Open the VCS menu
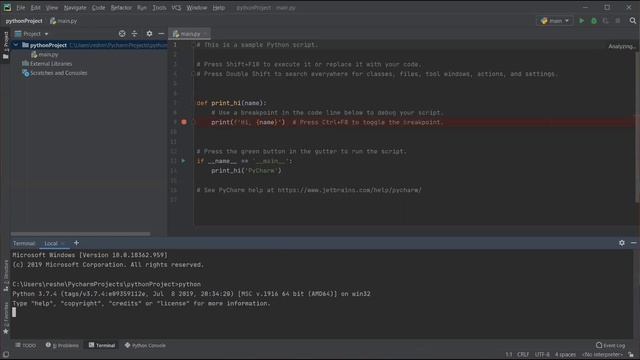Image resolution: width=640 pixels, height=360 pixels. 176,8
